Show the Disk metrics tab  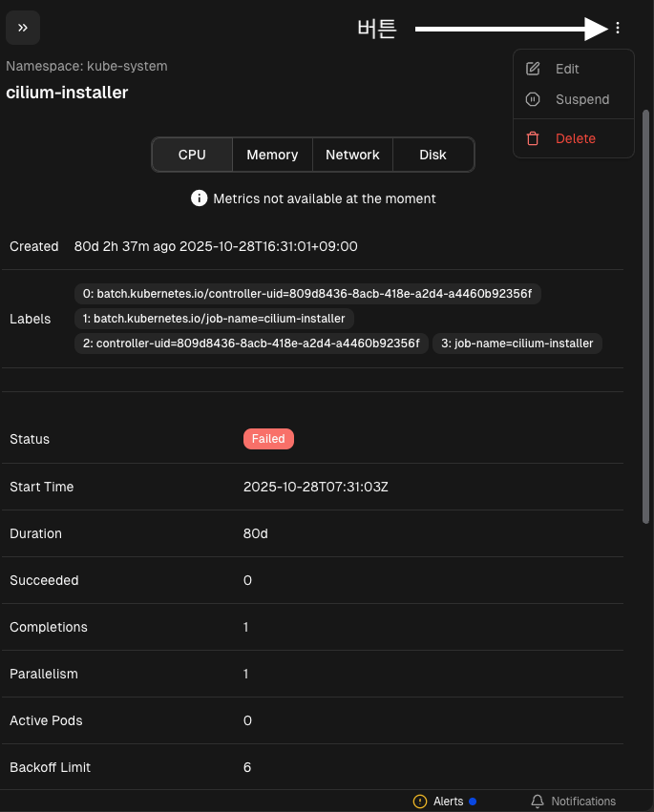[432, 155]
